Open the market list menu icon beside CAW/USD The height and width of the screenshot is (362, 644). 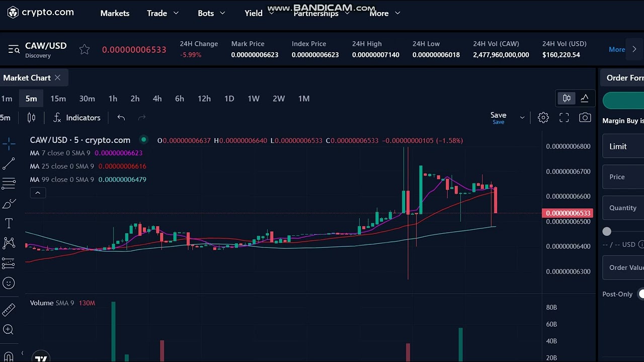point(14,49)
